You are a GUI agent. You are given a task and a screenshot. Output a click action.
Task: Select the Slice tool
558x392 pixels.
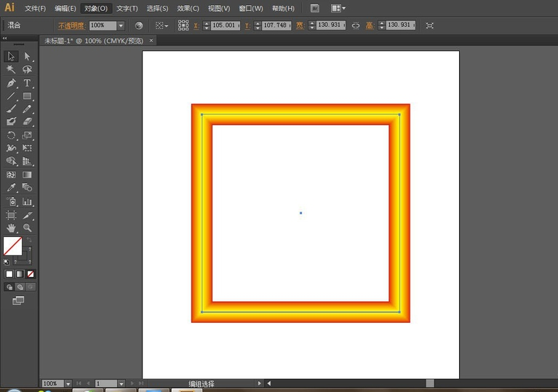point(27,215)
